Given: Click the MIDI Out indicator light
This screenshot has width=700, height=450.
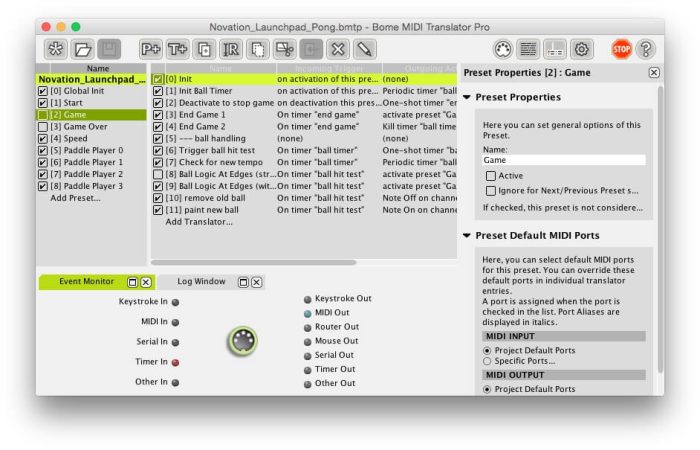Looking at the screenshot, I should [308, 313].
